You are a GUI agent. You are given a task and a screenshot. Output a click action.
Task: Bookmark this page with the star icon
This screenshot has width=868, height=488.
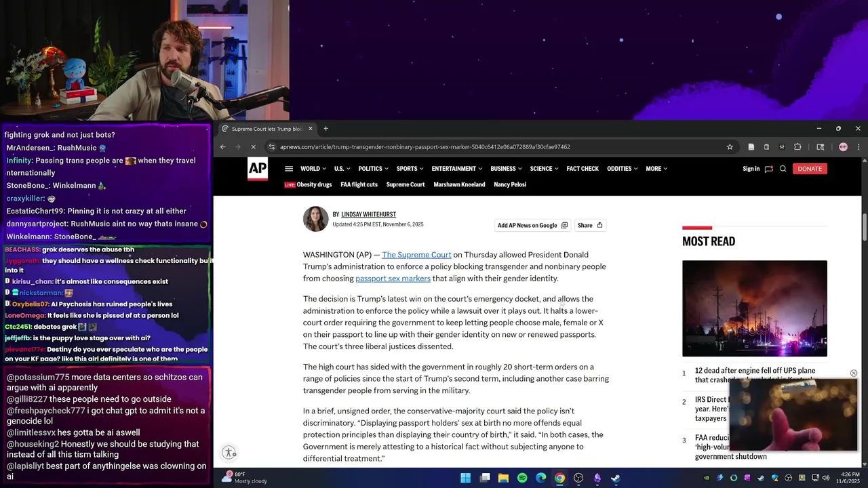[730, 147]
